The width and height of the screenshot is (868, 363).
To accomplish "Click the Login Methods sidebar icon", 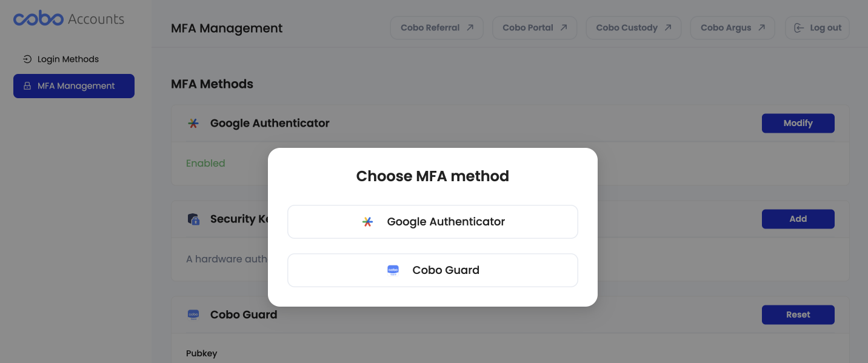I will 27,59.
